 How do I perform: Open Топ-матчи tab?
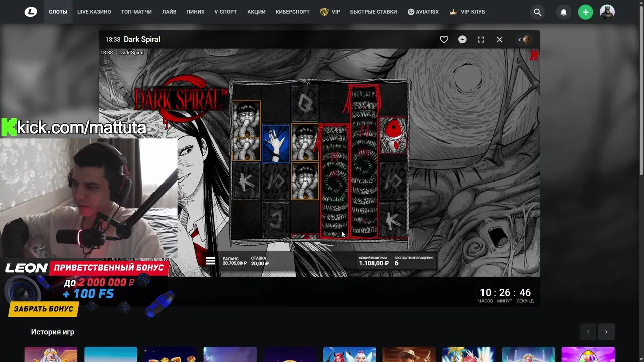point(136,12)
